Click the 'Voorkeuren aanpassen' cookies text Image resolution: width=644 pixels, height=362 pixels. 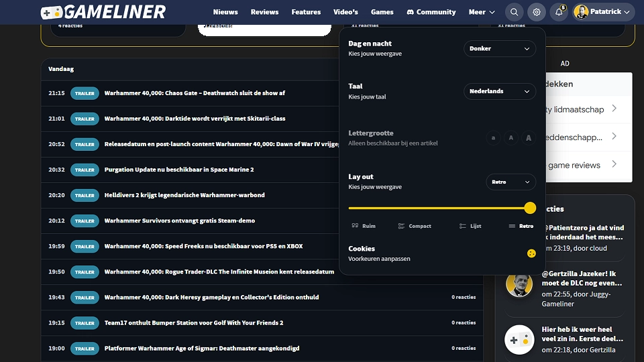click(379, 259)
